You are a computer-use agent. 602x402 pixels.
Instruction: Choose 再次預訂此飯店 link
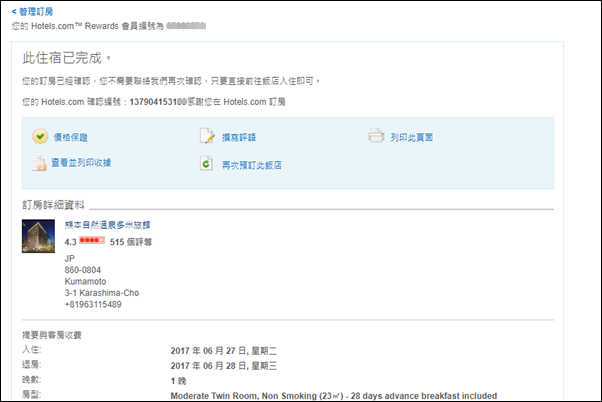(252, 165)
